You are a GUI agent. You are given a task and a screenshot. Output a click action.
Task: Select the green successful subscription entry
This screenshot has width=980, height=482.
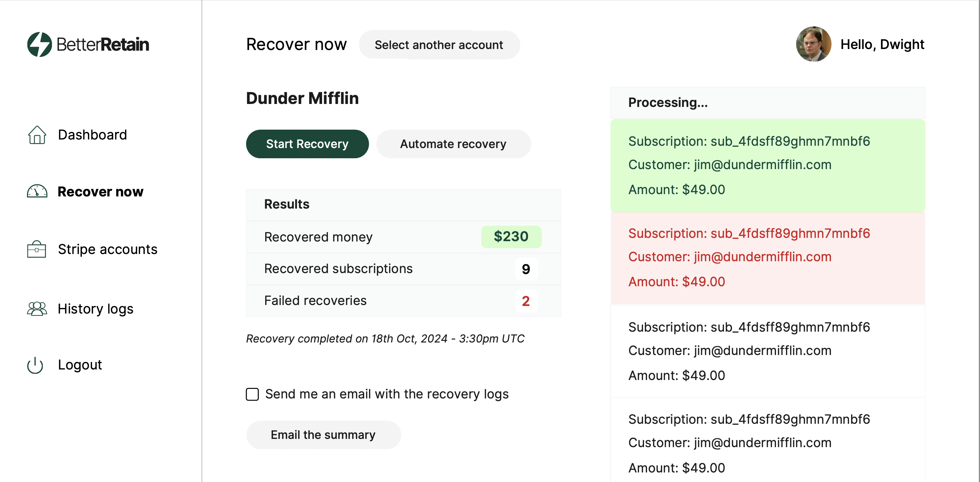pos(767,165)
